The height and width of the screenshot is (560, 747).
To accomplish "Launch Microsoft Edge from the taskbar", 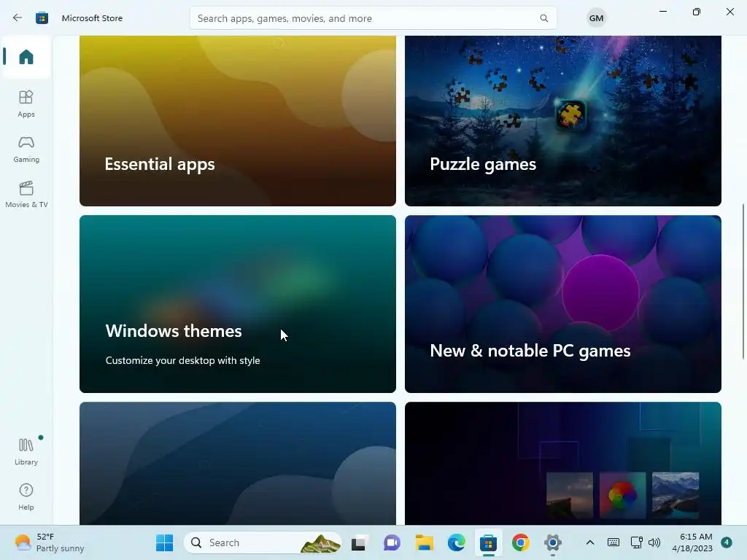I will coord(457,542).
